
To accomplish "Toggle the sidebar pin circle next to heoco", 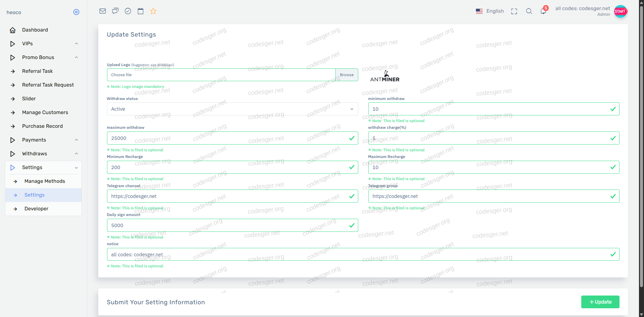I will pos(76,12).
